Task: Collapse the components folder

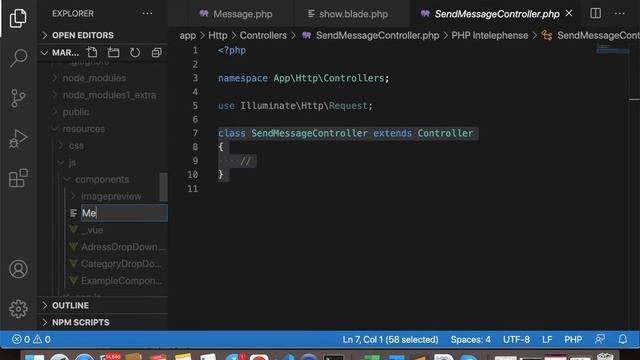Action: (102, 180)
